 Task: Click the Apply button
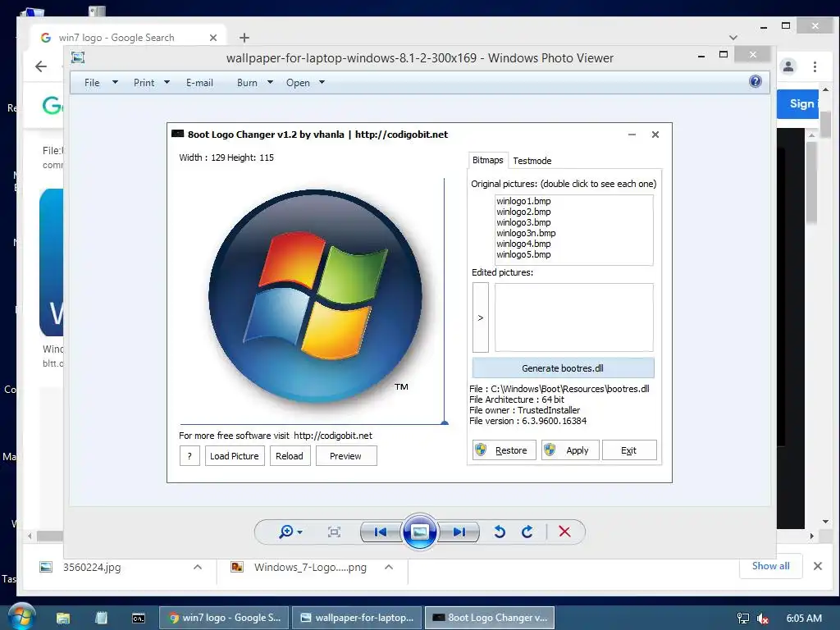(x=570, y=450)
